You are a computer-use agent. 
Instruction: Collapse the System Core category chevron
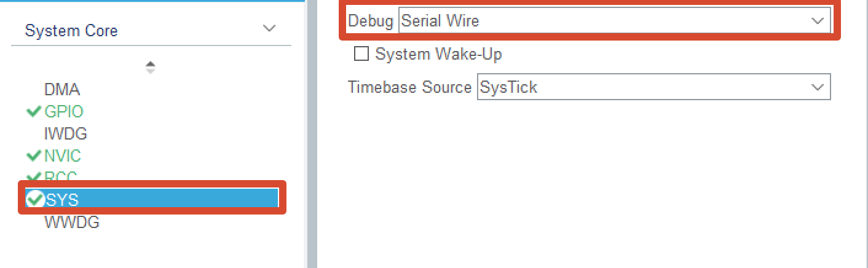tap(269, 29)
